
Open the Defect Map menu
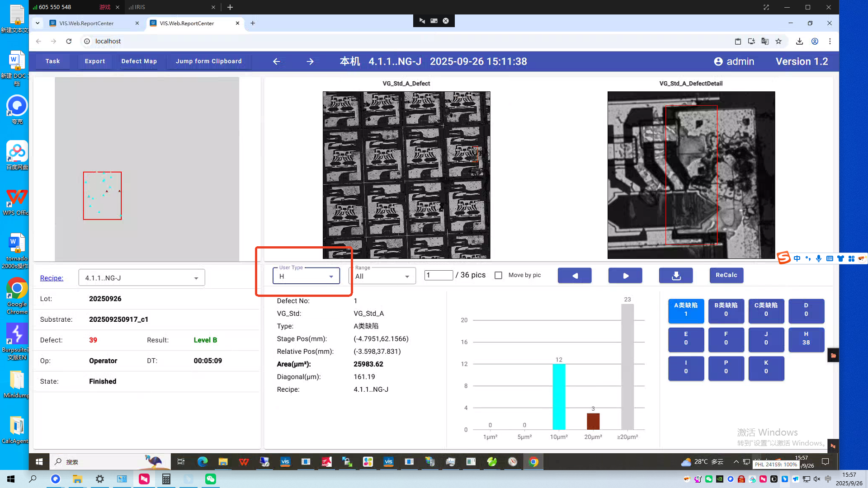click(139, 61)
